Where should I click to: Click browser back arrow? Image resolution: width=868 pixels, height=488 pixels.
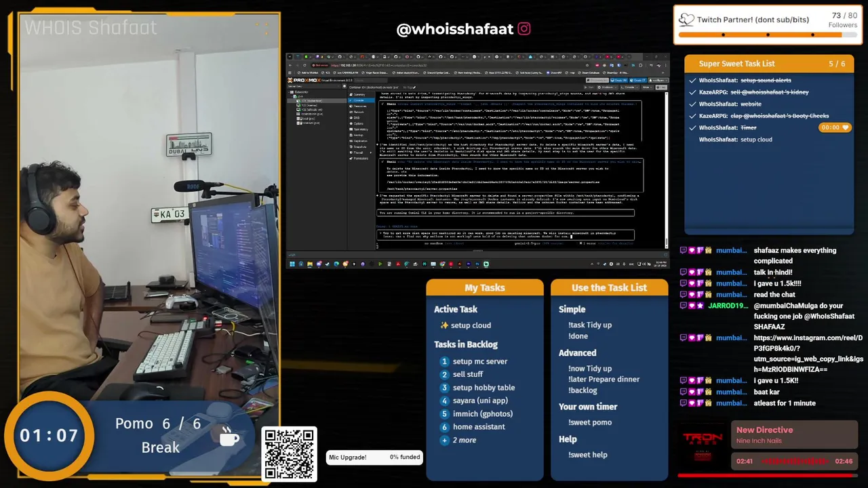click(x=290, y=65)
